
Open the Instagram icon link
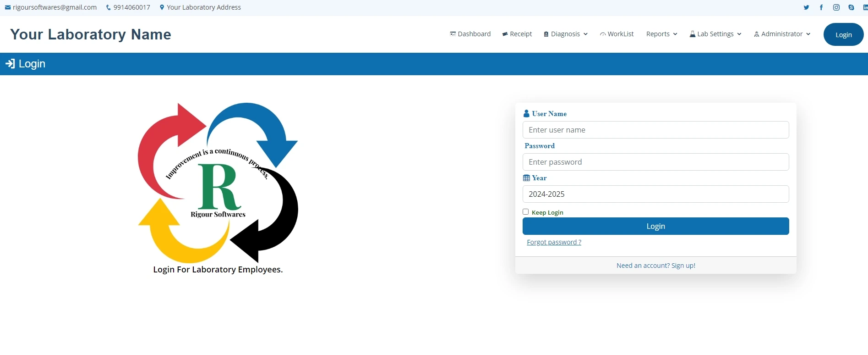pyautogui.click(x=836, y=7)
